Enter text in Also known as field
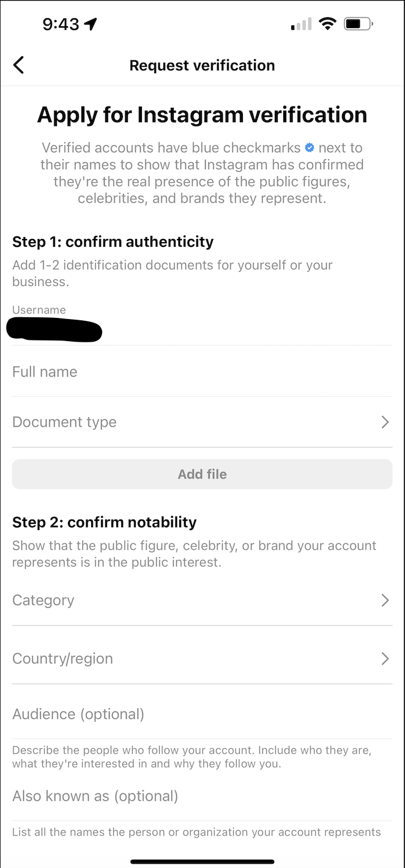Viewport: 405px width, 868px height. click(x=202, y=796)
